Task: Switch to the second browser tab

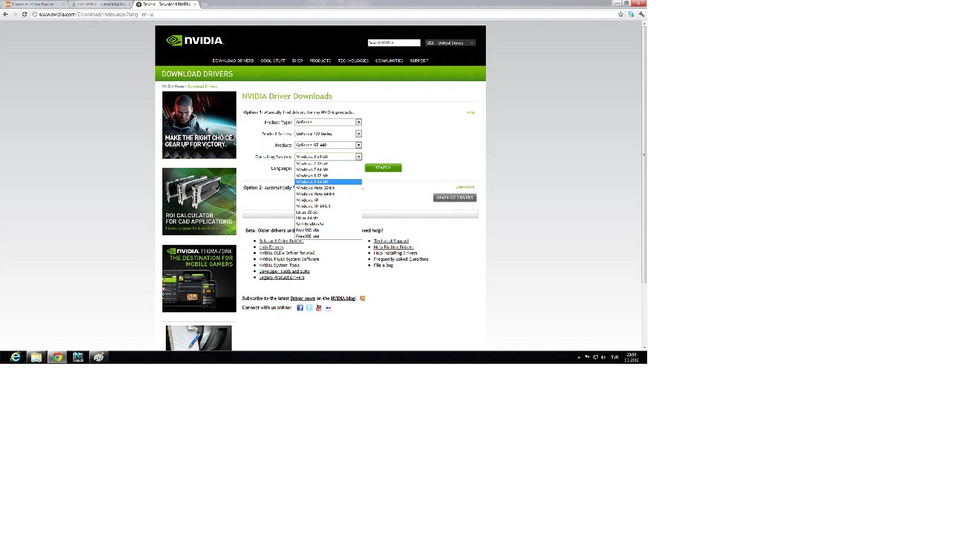Action: point(100,4)
